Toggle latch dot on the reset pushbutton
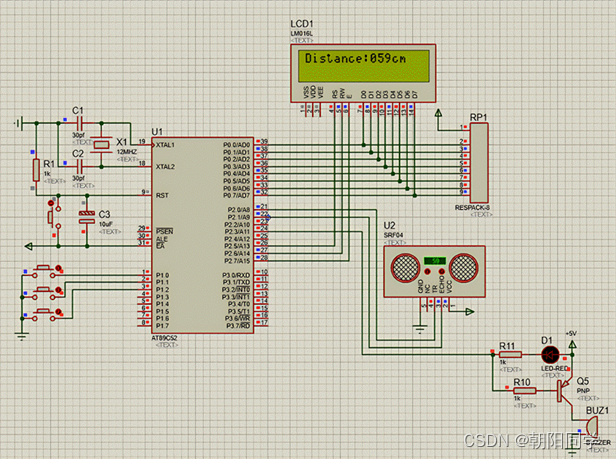 50,203
